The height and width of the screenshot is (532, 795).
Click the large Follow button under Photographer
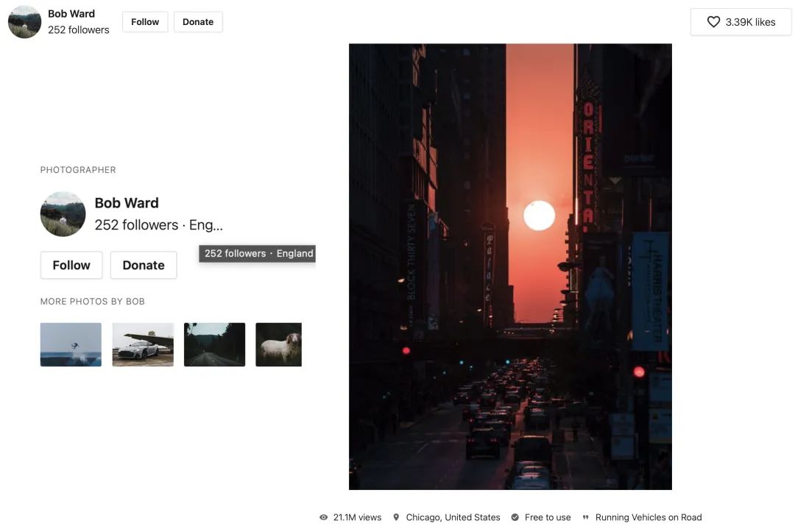[71, 265]
